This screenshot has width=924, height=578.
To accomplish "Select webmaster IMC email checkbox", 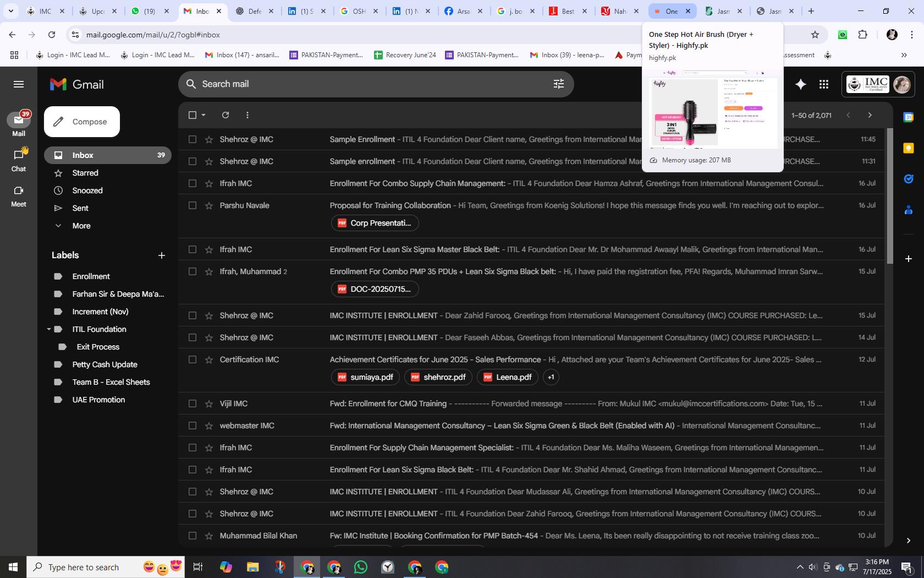I will click(x=193, y=426).
